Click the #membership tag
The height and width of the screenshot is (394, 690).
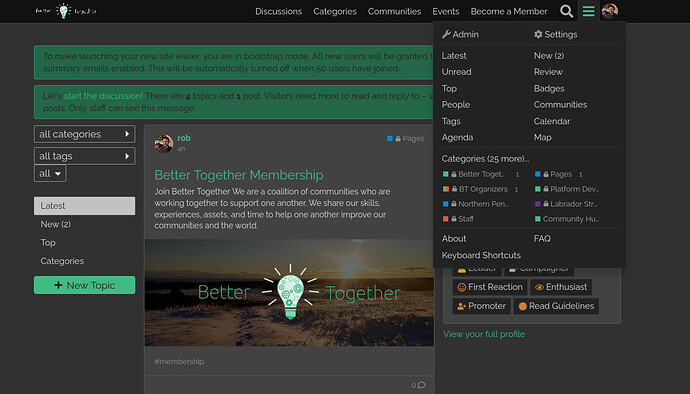179,361
